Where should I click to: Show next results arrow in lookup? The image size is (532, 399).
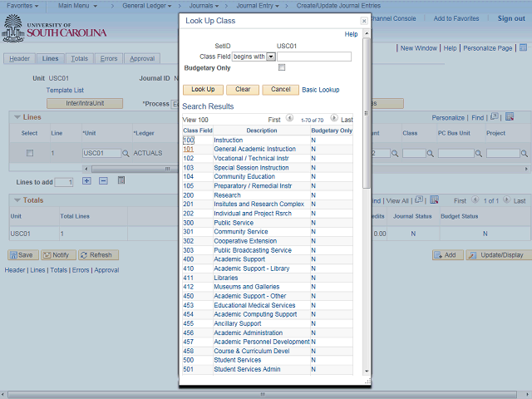point(334,118)
